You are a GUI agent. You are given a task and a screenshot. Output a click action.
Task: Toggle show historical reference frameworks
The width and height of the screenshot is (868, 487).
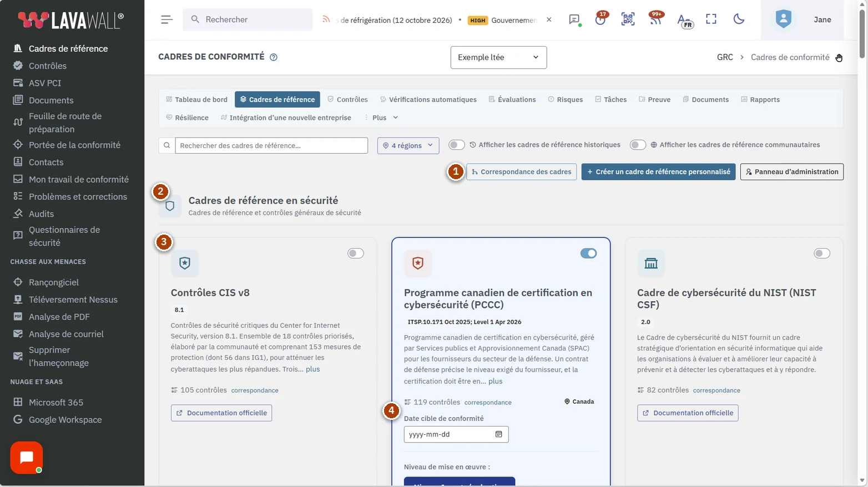tap(456, 145)
